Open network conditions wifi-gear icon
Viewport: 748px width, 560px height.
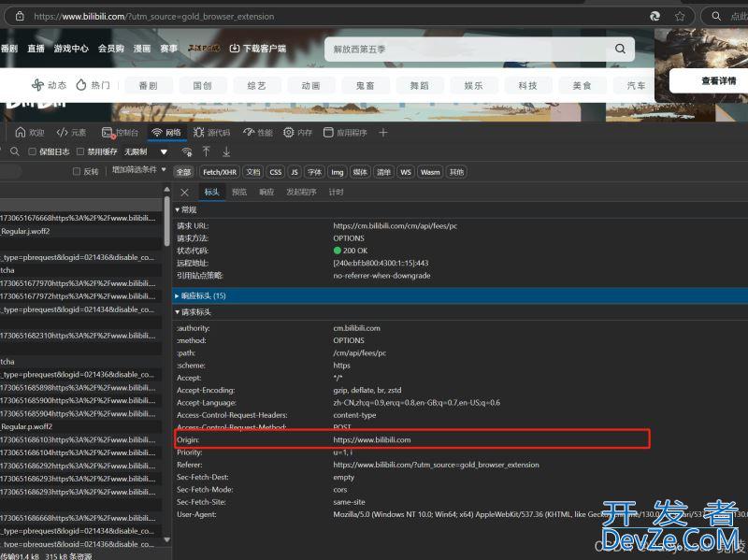[x=187, y=151]
